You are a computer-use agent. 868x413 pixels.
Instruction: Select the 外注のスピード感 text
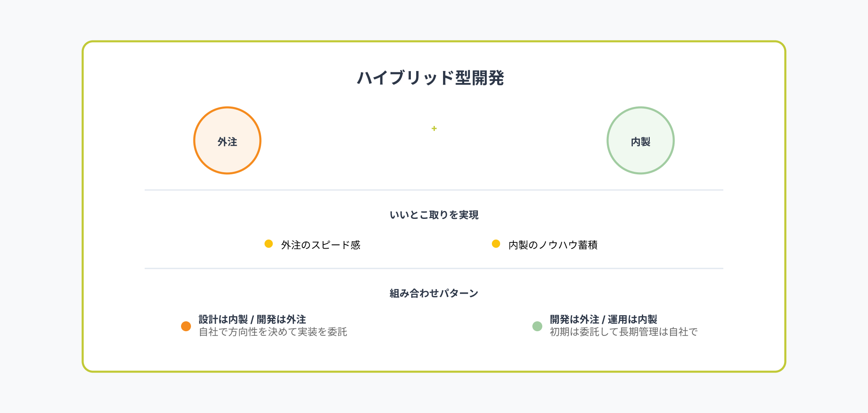(x=321, y=245)
